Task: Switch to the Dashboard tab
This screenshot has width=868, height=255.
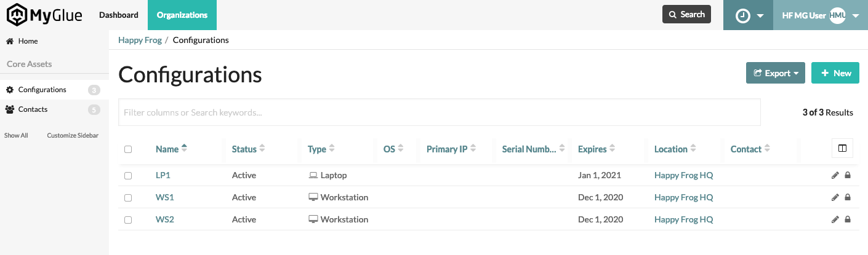Action: tap(119, 15)
